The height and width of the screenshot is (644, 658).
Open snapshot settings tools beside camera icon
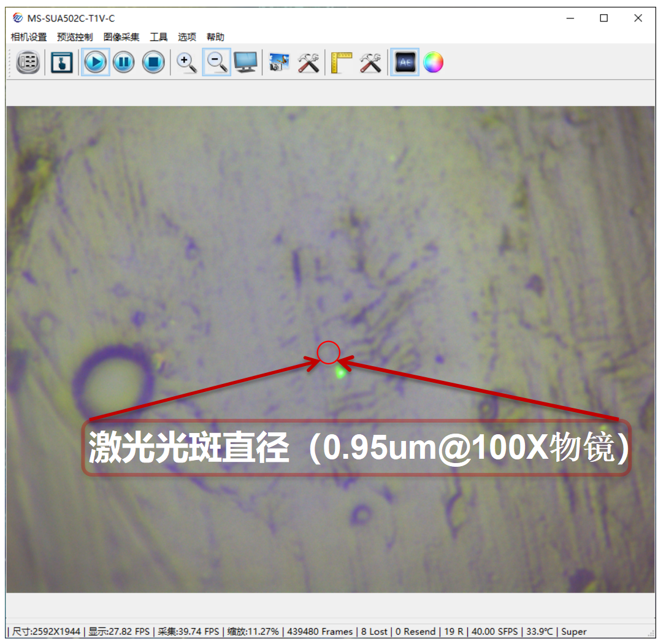308,63
